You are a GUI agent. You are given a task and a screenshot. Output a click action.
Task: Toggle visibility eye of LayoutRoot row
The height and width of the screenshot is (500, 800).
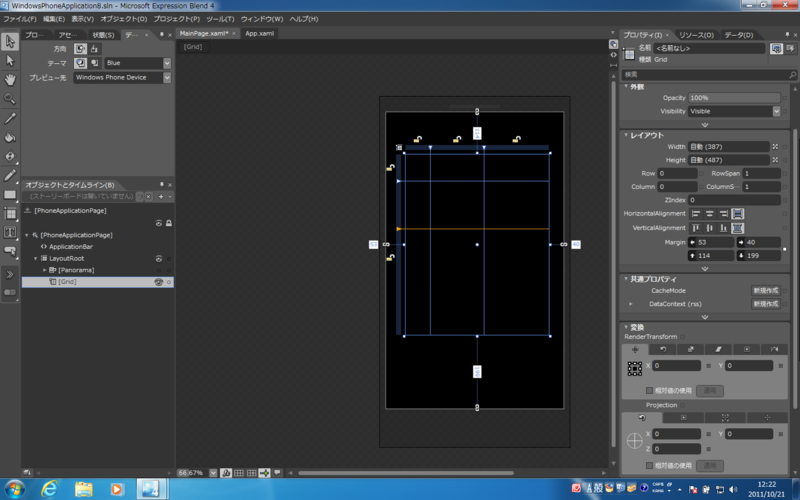[159, 259]
